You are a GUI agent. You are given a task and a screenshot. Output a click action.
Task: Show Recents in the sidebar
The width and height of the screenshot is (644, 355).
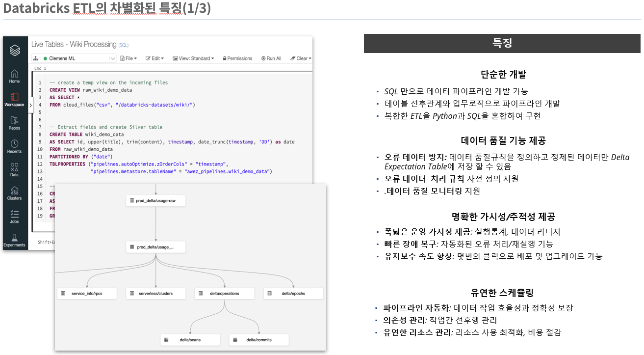point(15,146)
